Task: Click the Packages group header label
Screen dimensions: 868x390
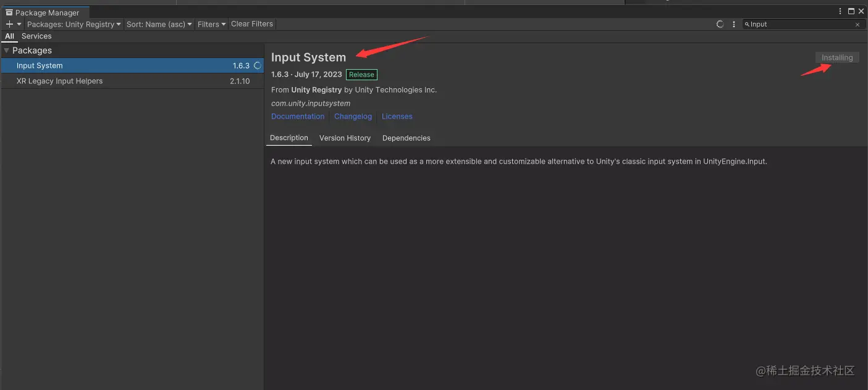Action: tap(32, 51)
